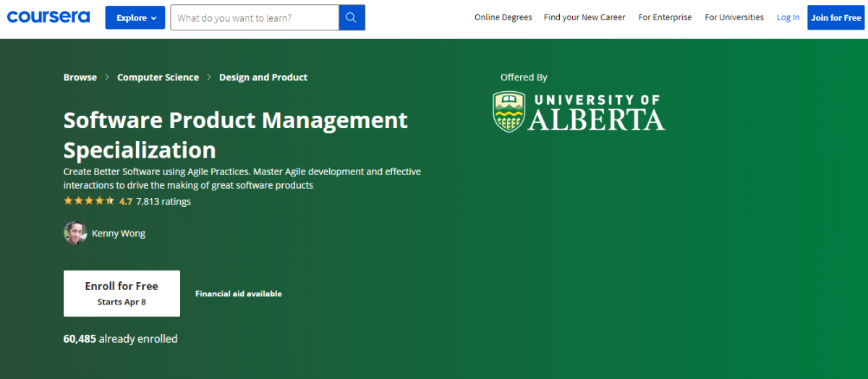Click the Software Product Management Specialization title
Image resolution: width=868 pixels, height=379 pixels.
(236, 135)
